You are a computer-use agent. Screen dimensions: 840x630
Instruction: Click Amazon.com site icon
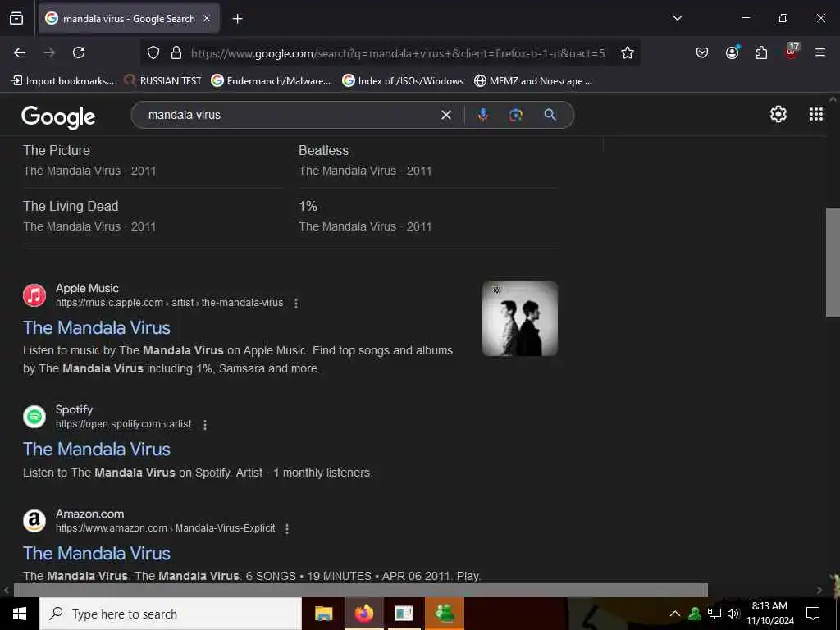pyautogui.click(x=34, y=521)
